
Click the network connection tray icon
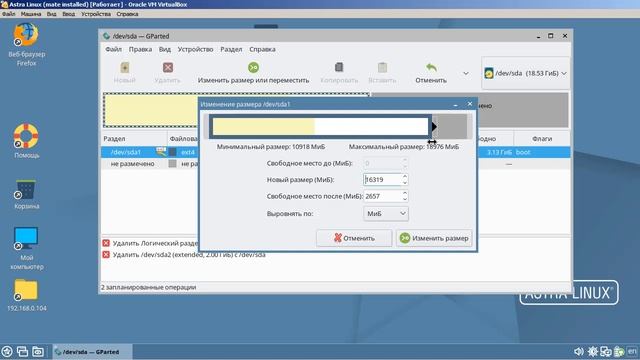click(x=606, y=351)
